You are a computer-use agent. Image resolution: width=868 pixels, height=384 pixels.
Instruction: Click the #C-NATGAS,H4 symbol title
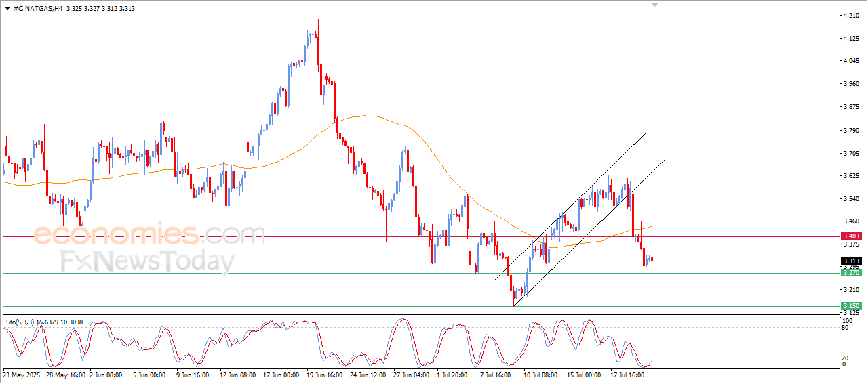point(38,9)
